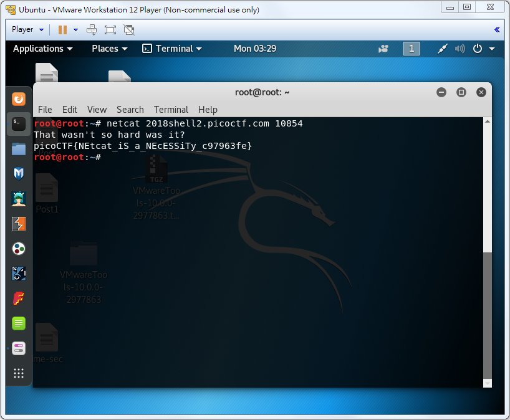This screenshot has width=510, height=420.
Task: Click 'That wasn't so hard was it?' text
Action: point(109,135)
